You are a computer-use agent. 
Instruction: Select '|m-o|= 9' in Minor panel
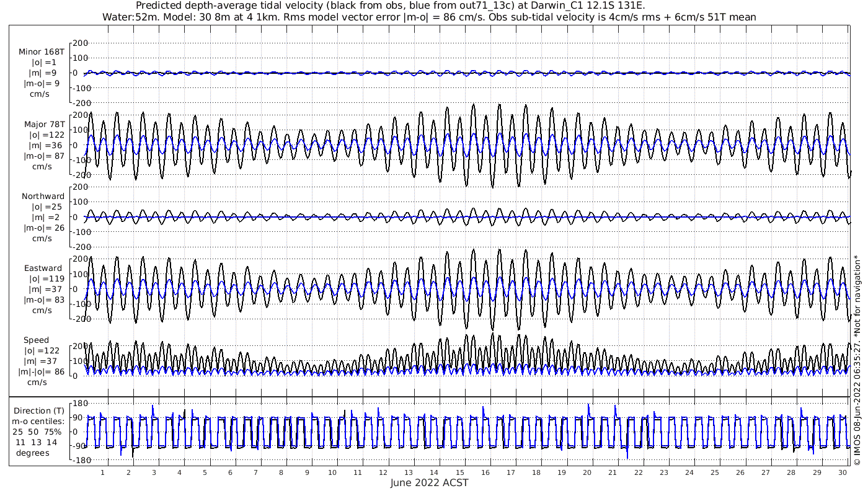[x=42, y=84]
